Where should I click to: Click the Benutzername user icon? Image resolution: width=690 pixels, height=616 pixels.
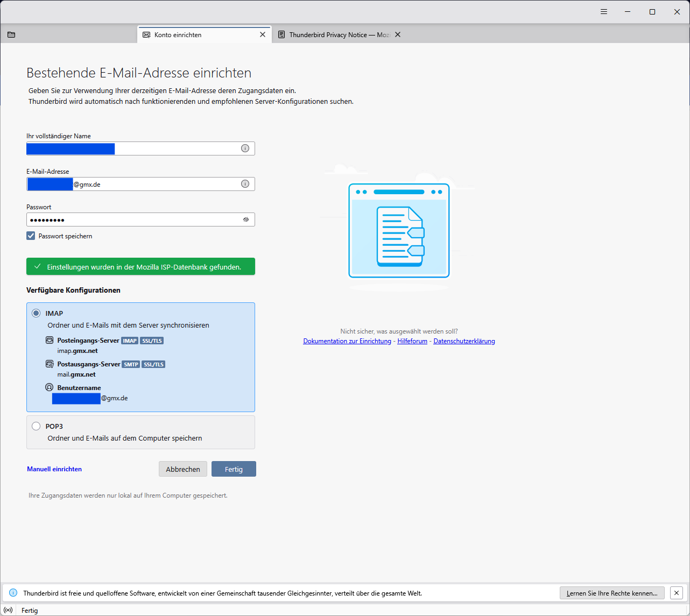click(x=50, y=387)
